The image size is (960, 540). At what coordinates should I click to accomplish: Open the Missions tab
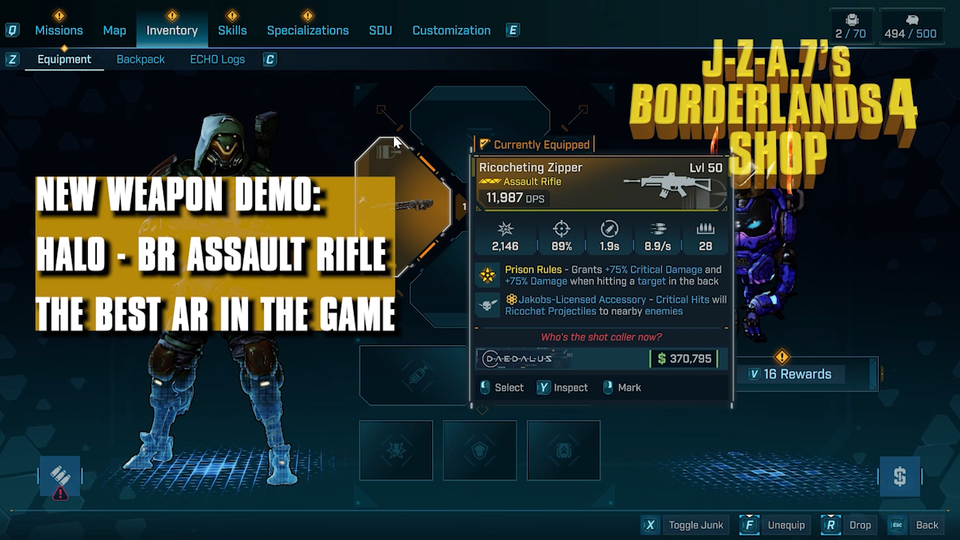[x=59, y=31]
